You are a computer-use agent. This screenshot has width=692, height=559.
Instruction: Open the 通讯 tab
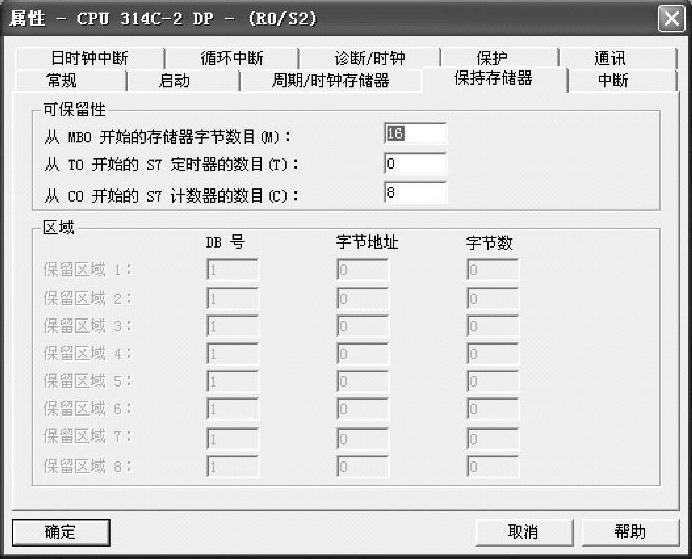click(x=610, y=58)
